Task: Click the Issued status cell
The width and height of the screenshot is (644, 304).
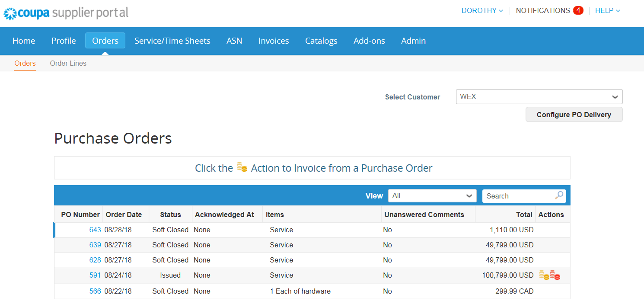Action: [170, 275]
